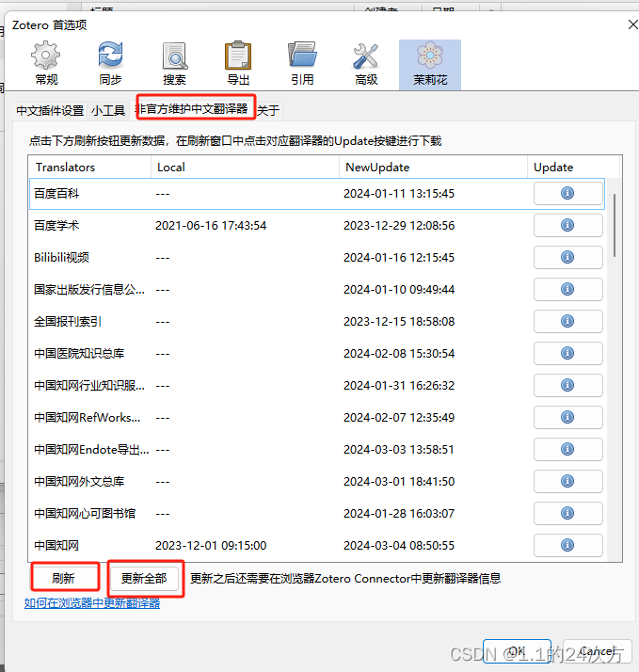This screenshot has width=639, height=672.
Task: Click the NewUpdate column header
Action: 433,168
